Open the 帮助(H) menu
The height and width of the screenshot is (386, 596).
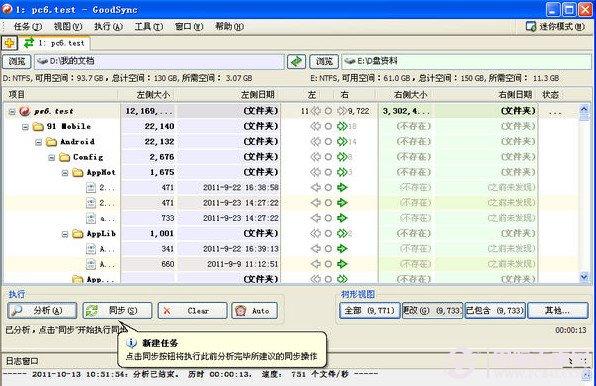229,26
